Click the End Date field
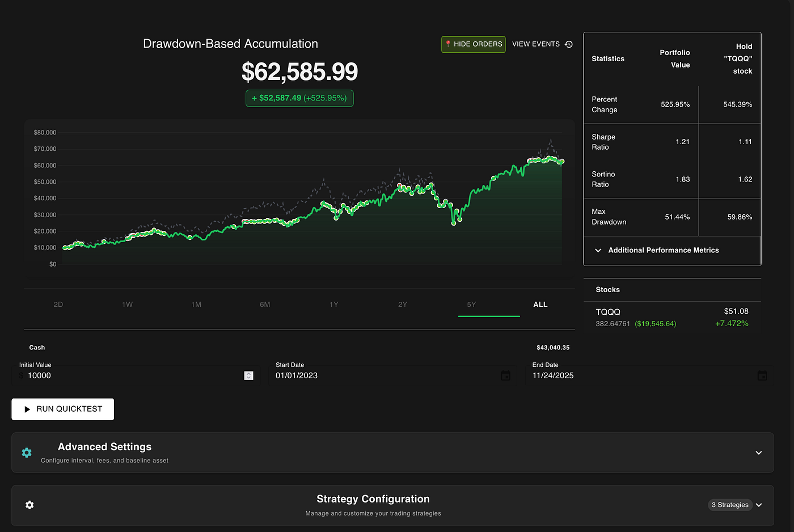794x532 pixels. point(649,375)
